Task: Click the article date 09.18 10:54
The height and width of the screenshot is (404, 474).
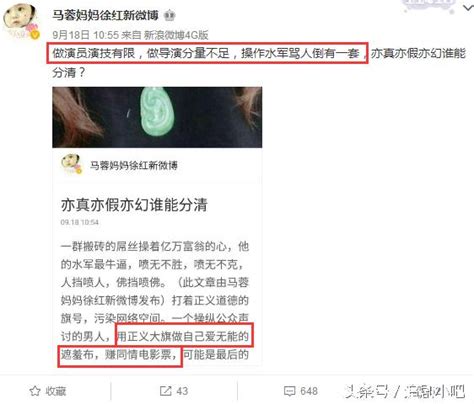Action: coord(80,222)
